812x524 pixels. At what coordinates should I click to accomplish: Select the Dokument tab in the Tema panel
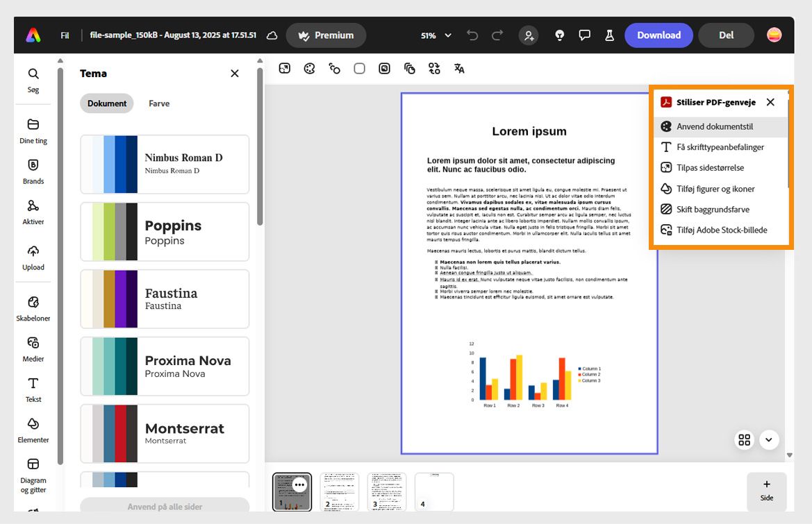click(106, 103)
